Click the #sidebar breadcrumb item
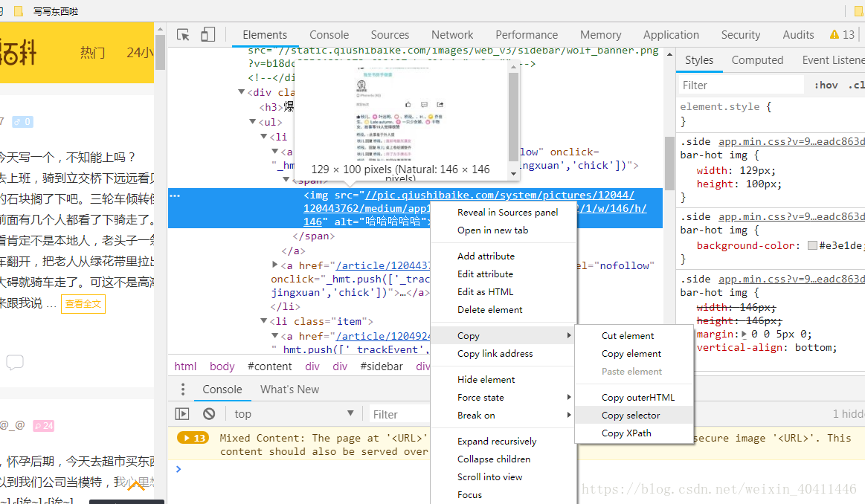The height and width of the screenshot is (504, 865). pos(382,366)
